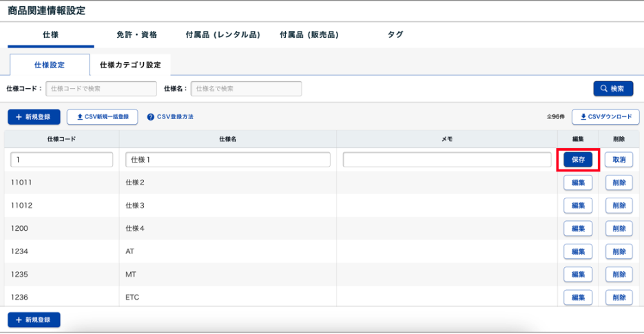Open CSV登録方法 help link
The image size is (644, 334).
[175, 117]
